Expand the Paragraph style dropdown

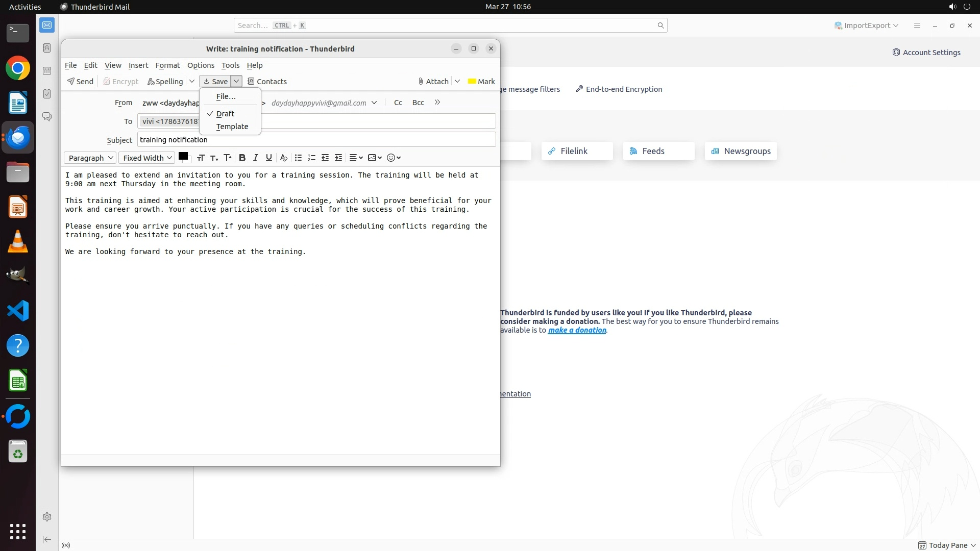(x=90, y=158)
